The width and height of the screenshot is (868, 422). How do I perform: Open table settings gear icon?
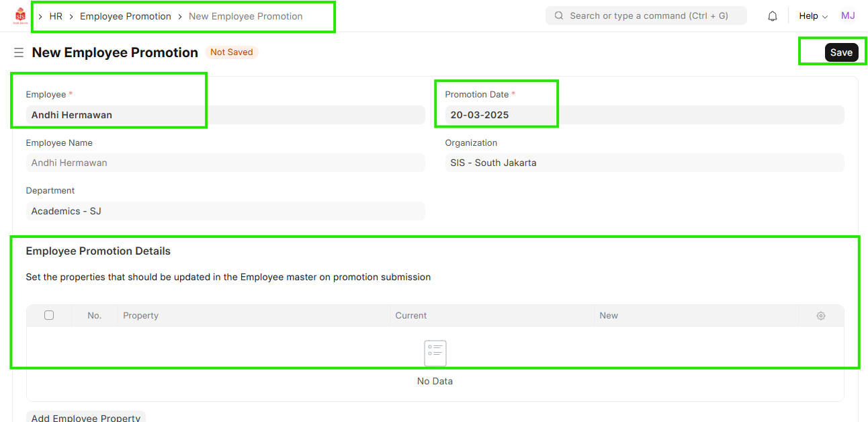tap(820, 316)
